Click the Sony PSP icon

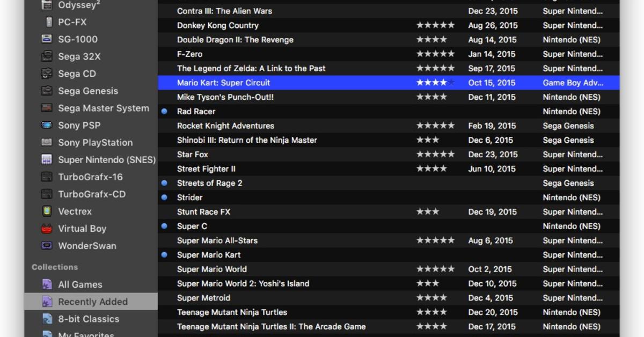pyautogui.click(x=48, y=125)
